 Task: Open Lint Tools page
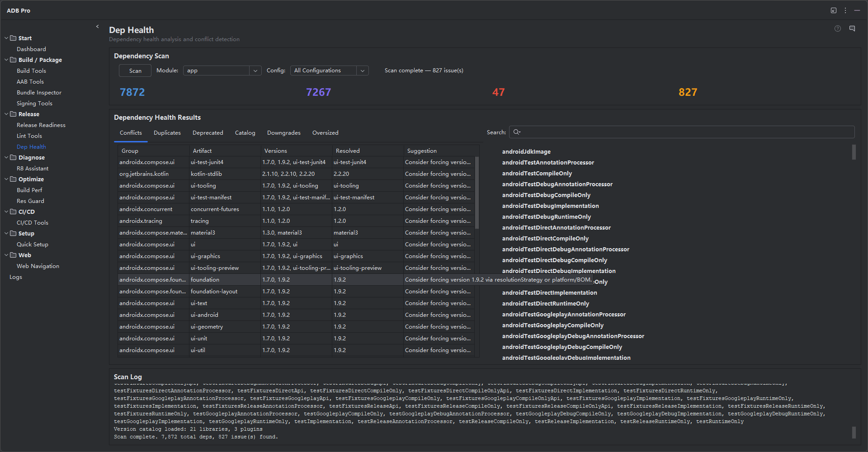[x=29, y=136]
